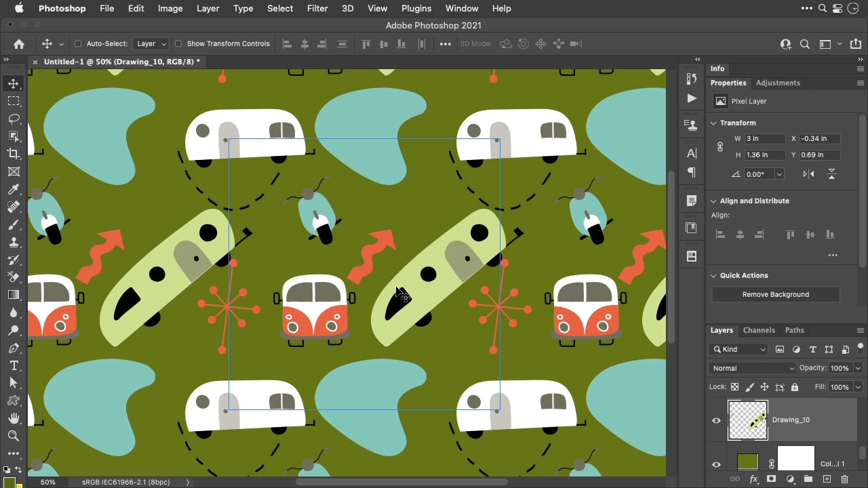Select the Hand tool
Screen dimensions: 868x488
14,418
